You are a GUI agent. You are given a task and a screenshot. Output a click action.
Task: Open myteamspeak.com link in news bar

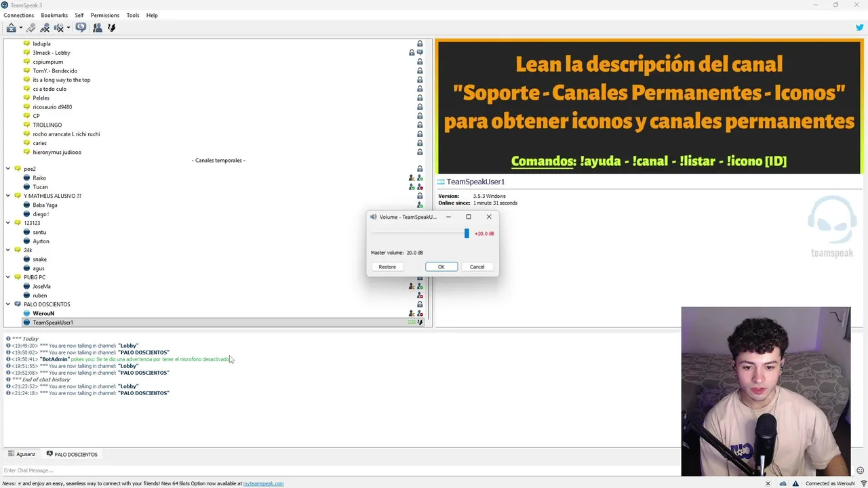coord(263,483)
